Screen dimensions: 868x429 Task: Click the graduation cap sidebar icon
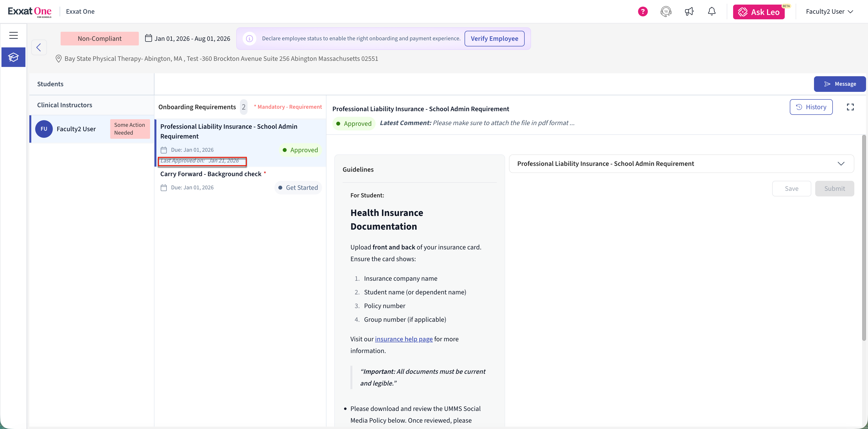point(13,57)
